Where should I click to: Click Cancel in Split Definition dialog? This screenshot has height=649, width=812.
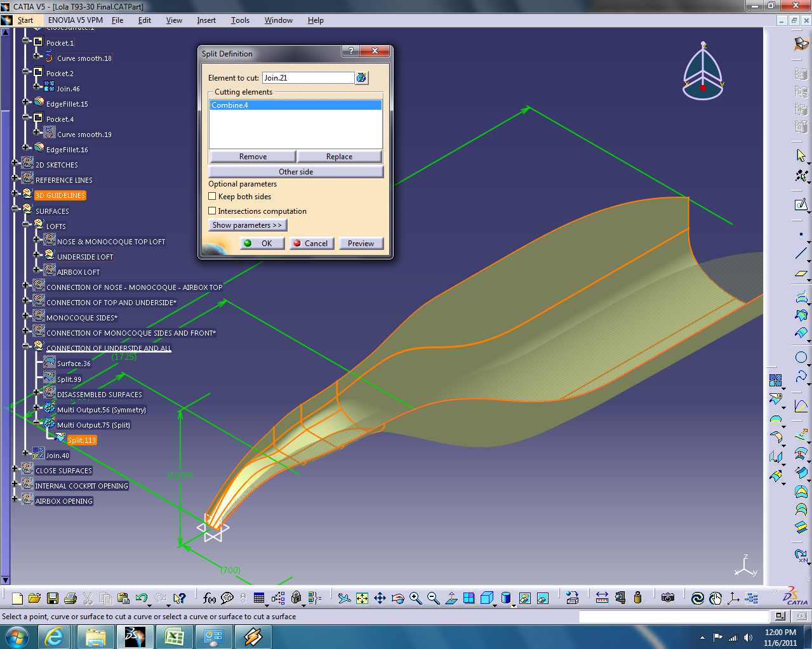pyautogui.click(x=312, y=244)
